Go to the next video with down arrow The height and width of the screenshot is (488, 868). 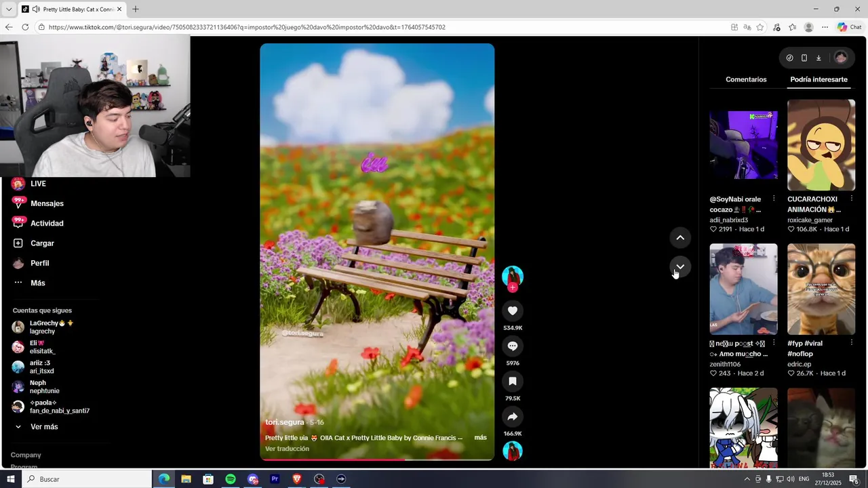[680, 266]
